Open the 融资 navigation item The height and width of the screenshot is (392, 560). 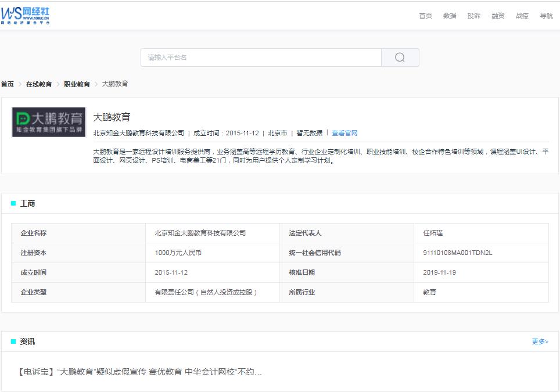tap(497, 16)
